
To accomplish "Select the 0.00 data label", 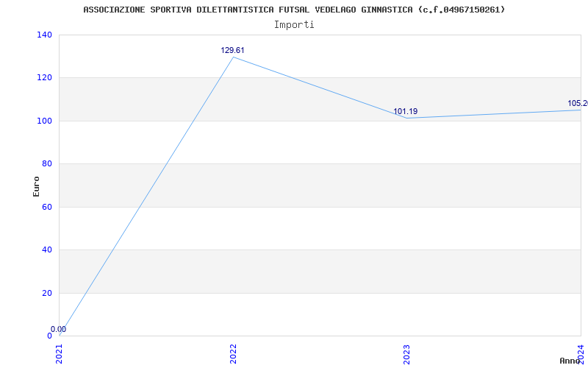I will point(59,329).
